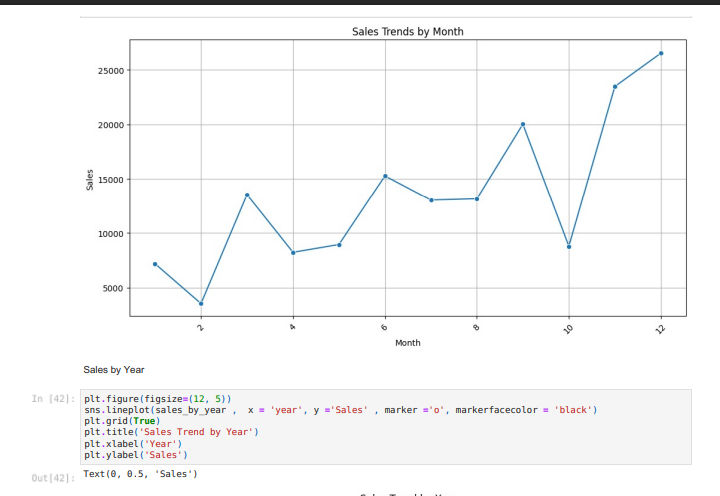Click the 'Sales by Year' markdown text

(x=114, y=370)
